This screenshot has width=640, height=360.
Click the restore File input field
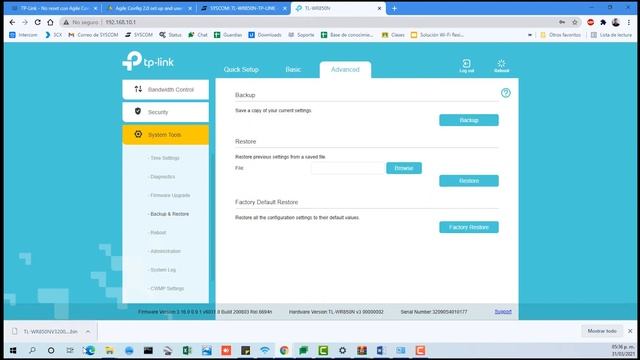348,168
